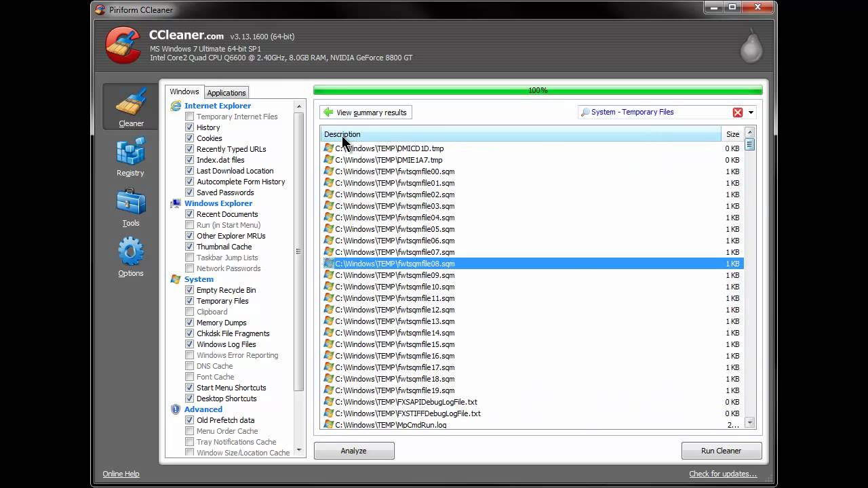The width and height of the screenshot is (868, 488).
Task: Click the cleaner options scrollbar thumb
Action: 298,251
